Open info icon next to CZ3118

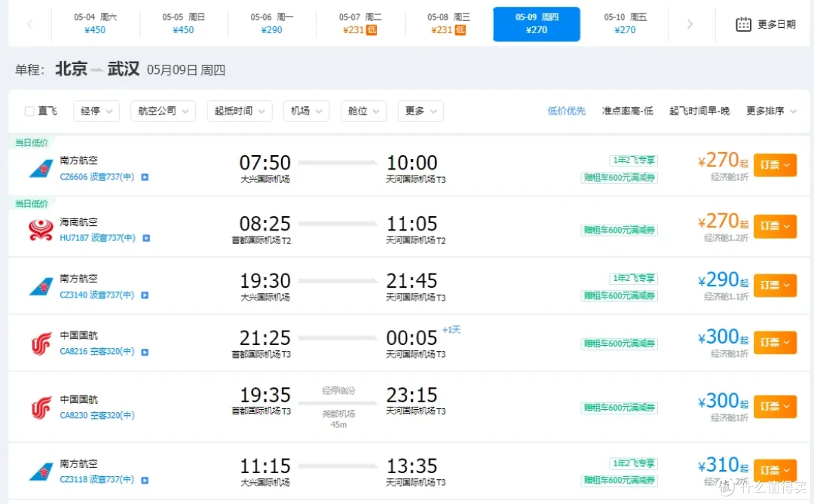[x=145, y=480]
